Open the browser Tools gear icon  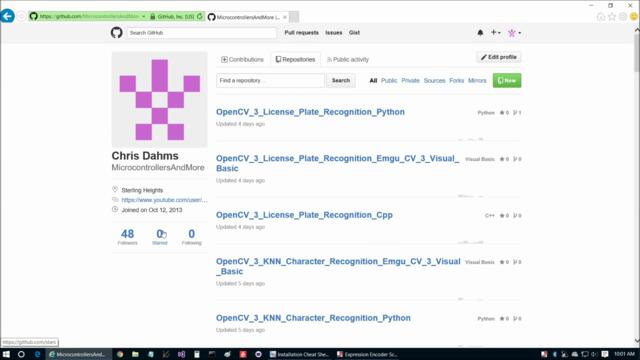623,17
